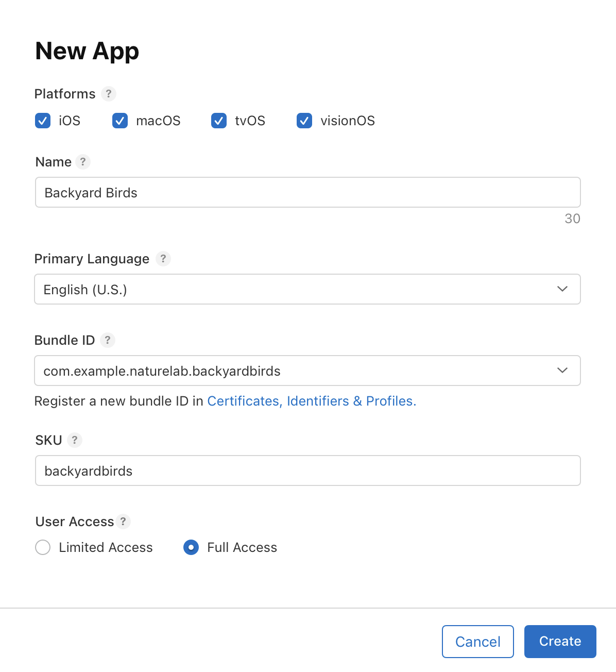The width and height of the screenshot is (616, 672).
Task: Uncheck the iOS platform
Action: (43, 121)
